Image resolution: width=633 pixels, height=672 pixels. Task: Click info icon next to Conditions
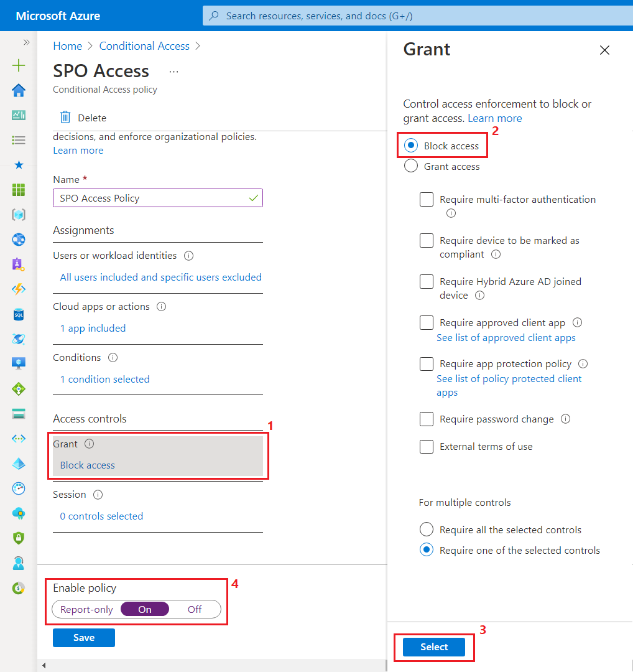[113, 358]
